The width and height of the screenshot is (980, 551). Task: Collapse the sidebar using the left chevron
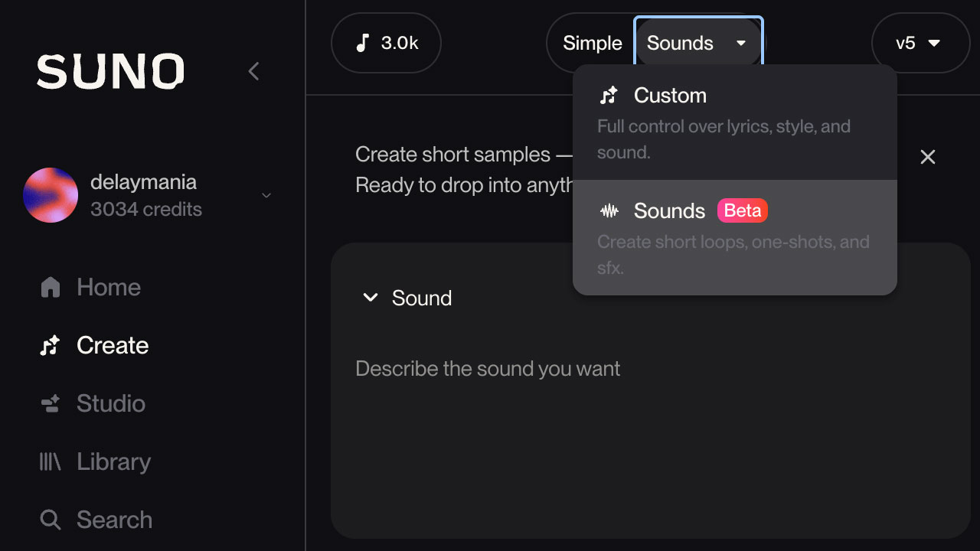tap(253, 70)
